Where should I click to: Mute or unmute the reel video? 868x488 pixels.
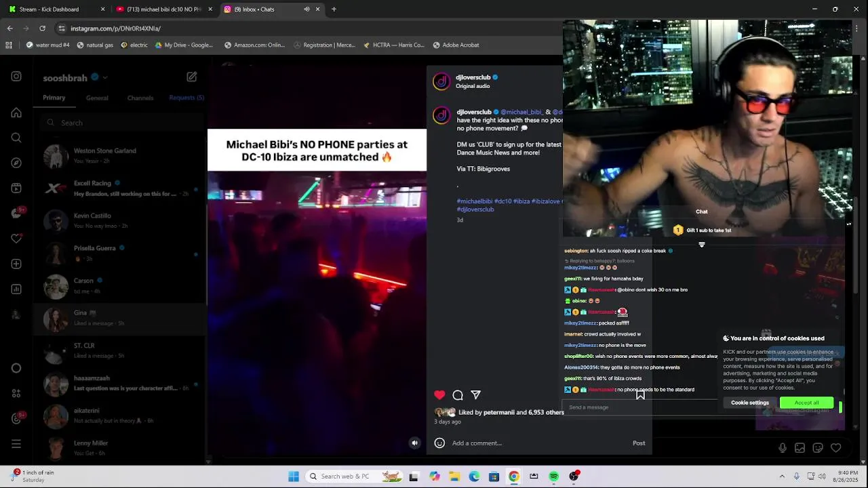pyautogui.click(x=415, y=443)
